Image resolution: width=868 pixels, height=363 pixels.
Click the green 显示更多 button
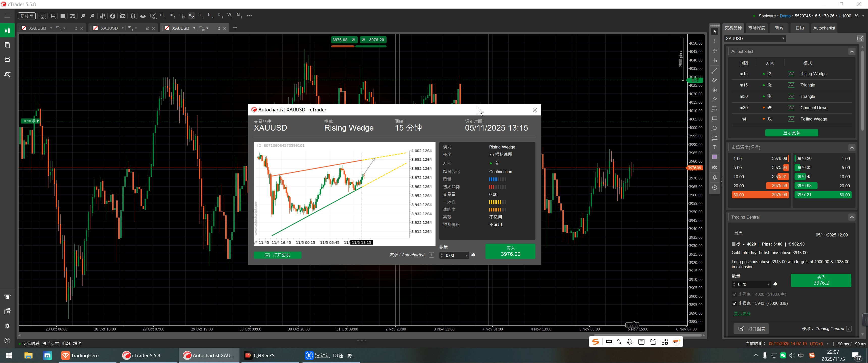coord(791,133)
